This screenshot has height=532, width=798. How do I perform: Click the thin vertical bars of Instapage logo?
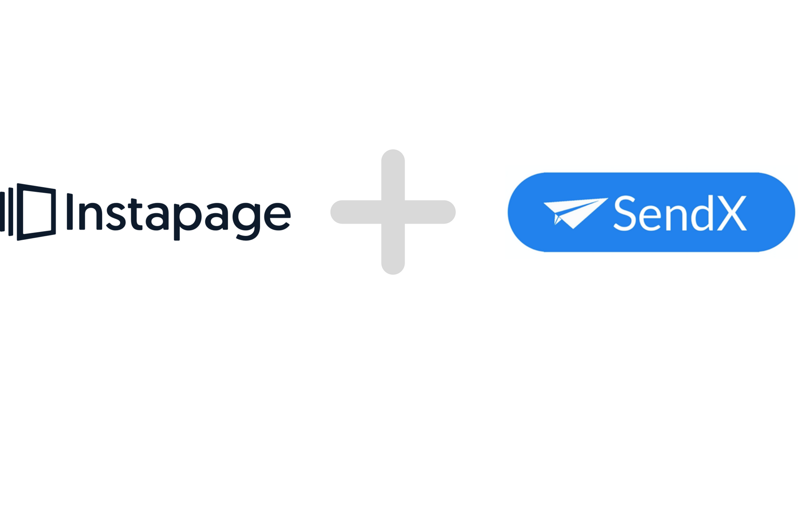click(x=6, y=212)
